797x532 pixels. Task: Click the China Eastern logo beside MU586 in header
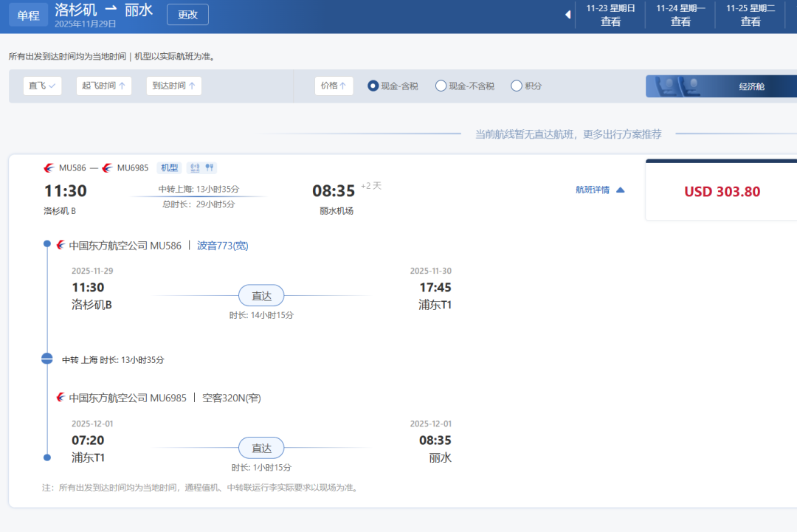(49, 167)
